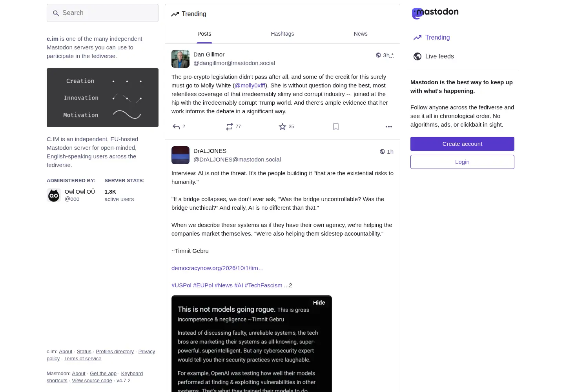Image resolution: width=565 pixels, height=392 pixels.
Task: Click public visibility globe on Dan Gillmor post
Action: [x=378, y=55]
